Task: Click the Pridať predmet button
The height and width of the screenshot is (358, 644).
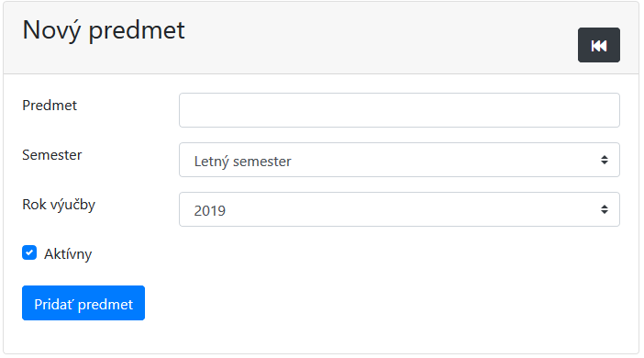Action: pyautogui.click(x=83, y=303)
